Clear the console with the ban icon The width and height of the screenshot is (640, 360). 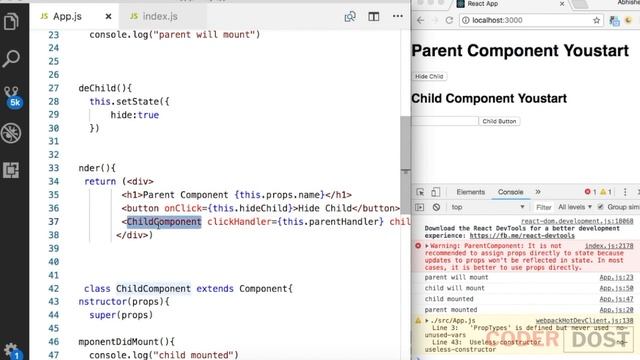(x=436, y=207)
